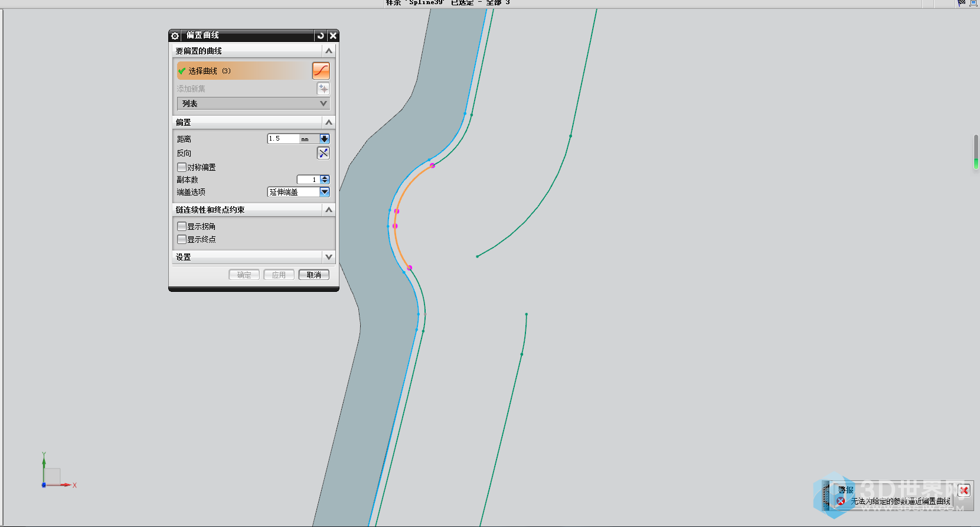Collapse the 链连续性和终点约束 section
980x527 pixels.
(329, 210)
